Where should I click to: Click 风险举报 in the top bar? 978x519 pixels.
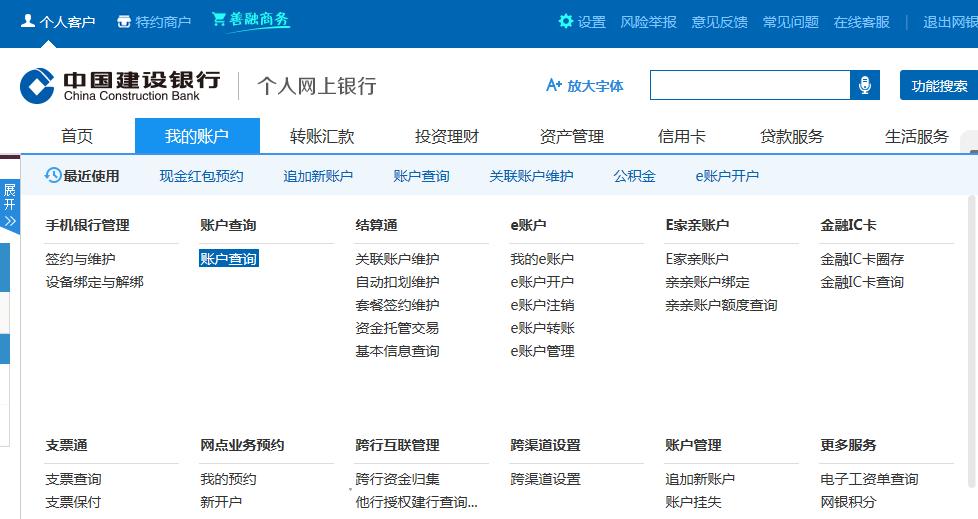[648, 22]
